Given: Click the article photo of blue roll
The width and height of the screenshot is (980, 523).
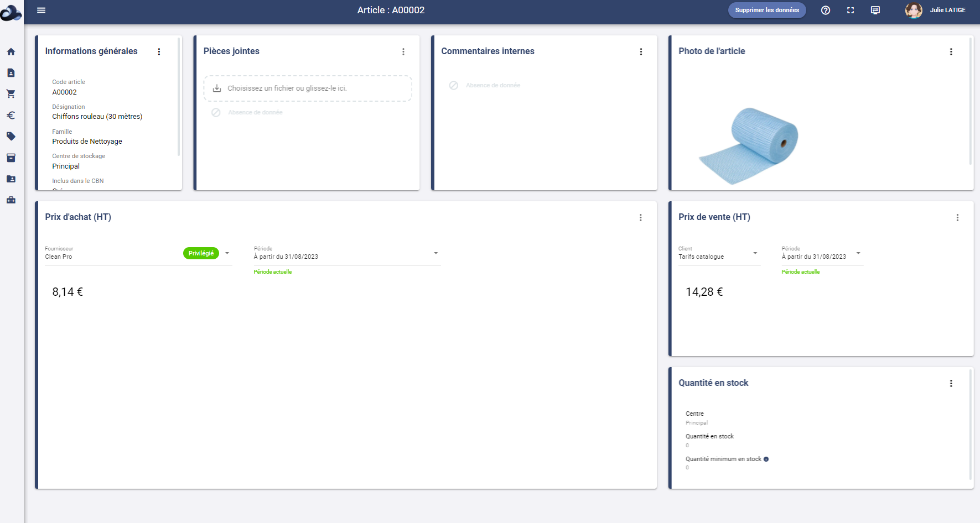Looking at the screenshot, I should (749, 146).
